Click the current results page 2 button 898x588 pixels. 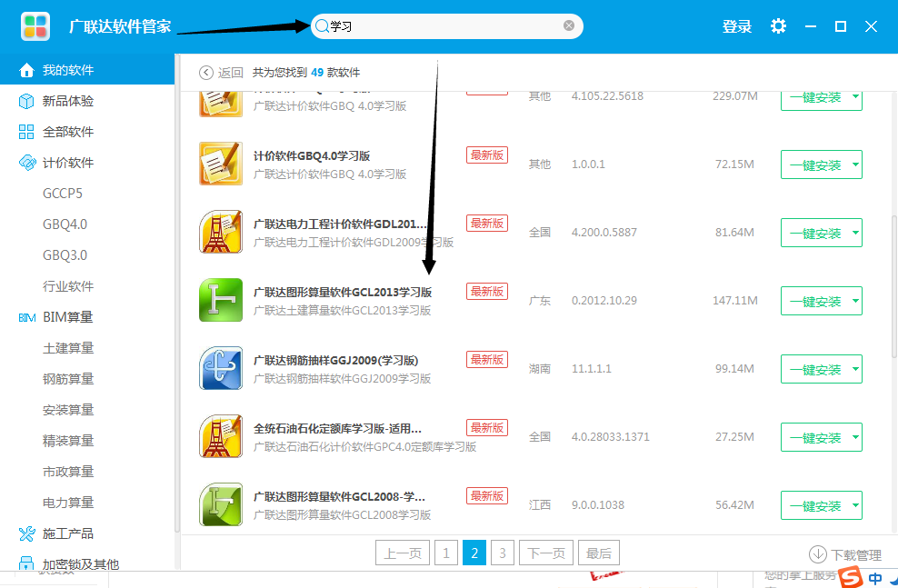(x=474, y=553)
